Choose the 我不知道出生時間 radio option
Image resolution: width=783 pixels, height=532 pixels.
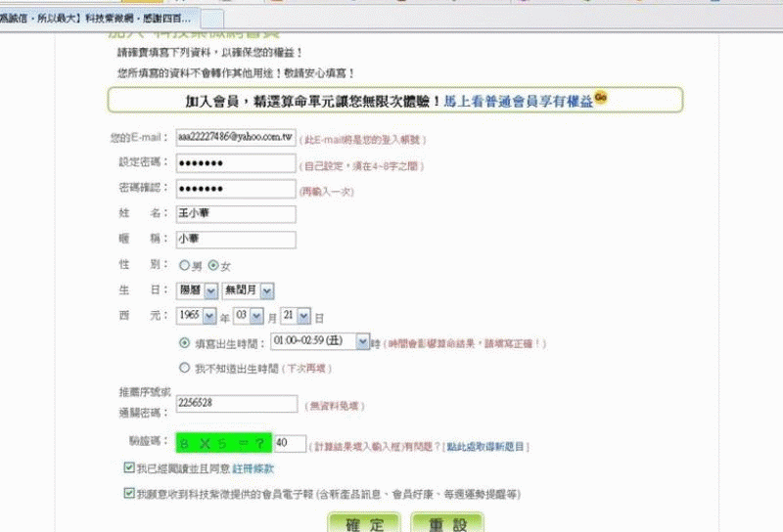pyautogui.click(x=184, y=368)
